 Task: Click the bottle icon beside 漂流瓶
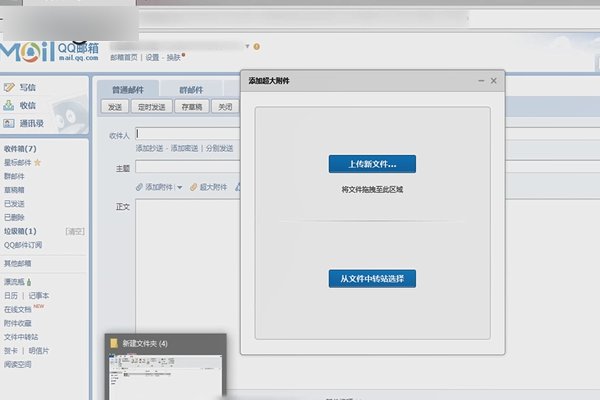29,282
